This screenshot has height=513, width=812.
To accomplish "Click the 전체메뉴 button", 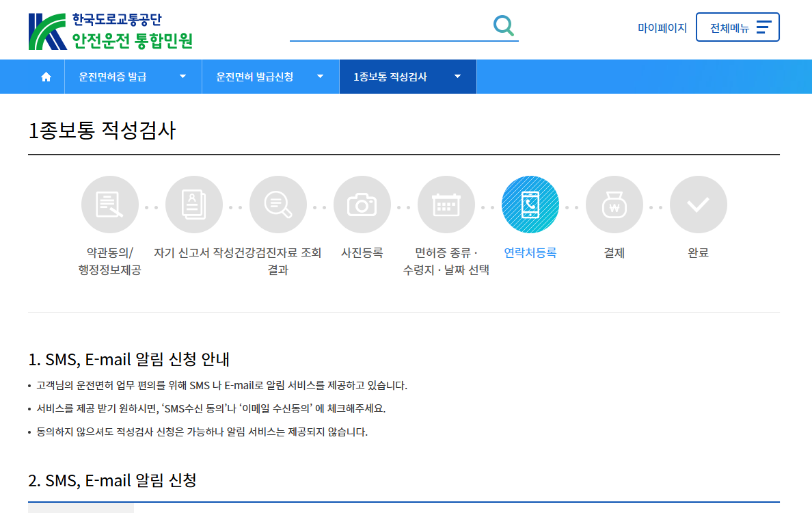I will tap(737, 27).
